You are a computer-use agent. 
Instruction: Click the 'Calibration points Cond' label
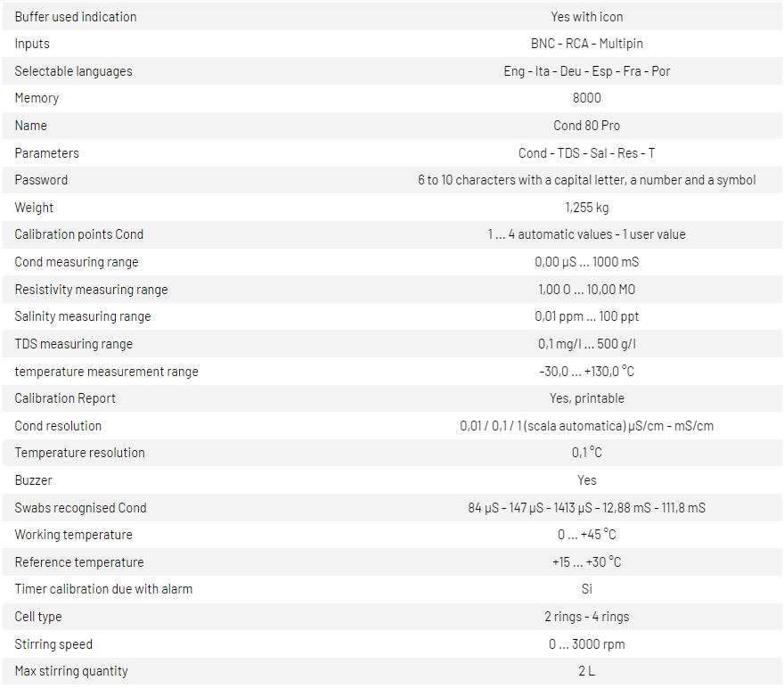click(78, 234)
